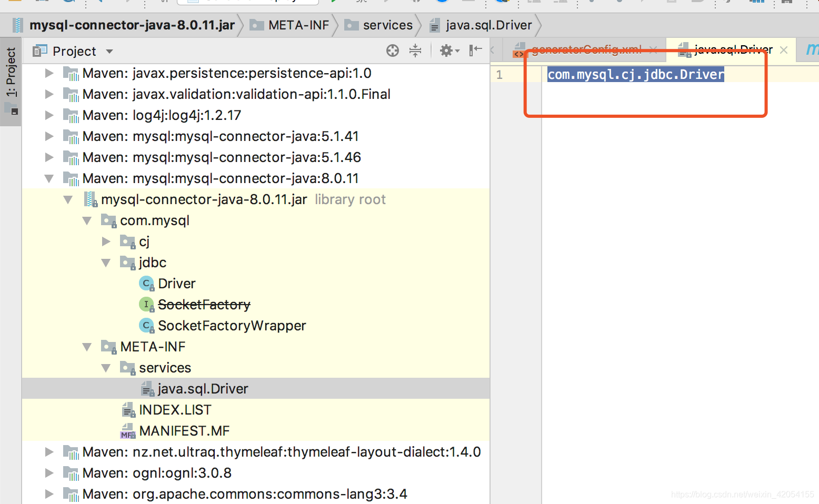The image size is (819, 504).
Task: Switch to java.sql.Driver editor tab
Action: (733, 50)
